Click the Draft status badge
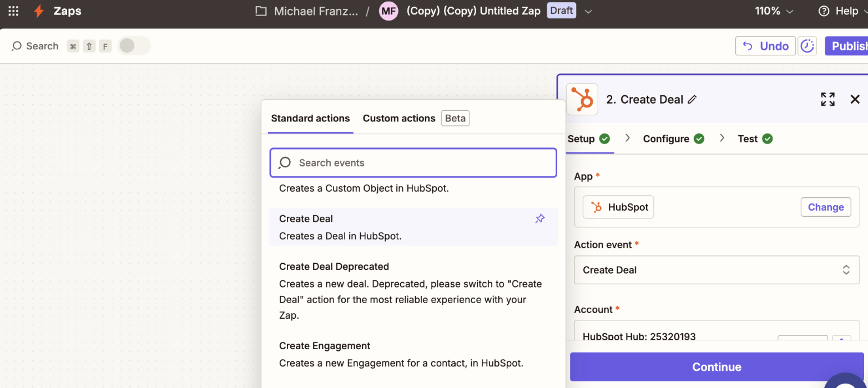 click(x=562, y=11)
